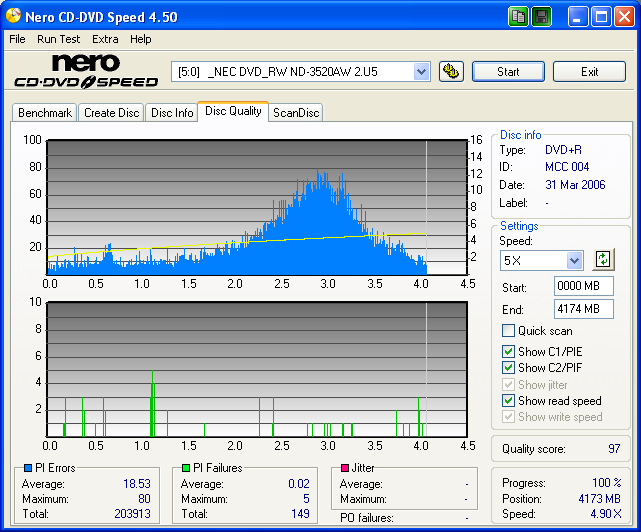Expand the NEC DVD_RW drive selector dropdown
Image resolution: width=641 pixels, height=532 pixels.
tap(421, 72)
